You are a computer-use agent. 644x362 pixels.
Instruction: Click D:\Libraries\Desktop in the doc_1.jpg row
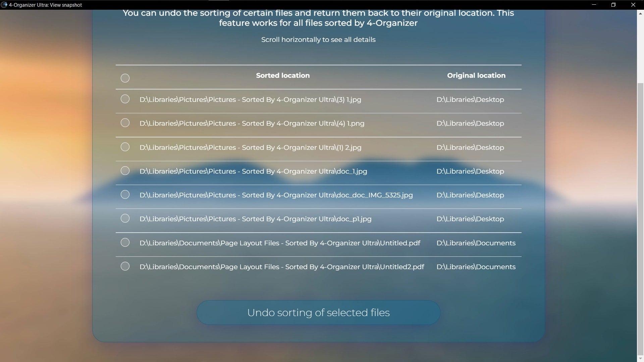coord(470,171)
